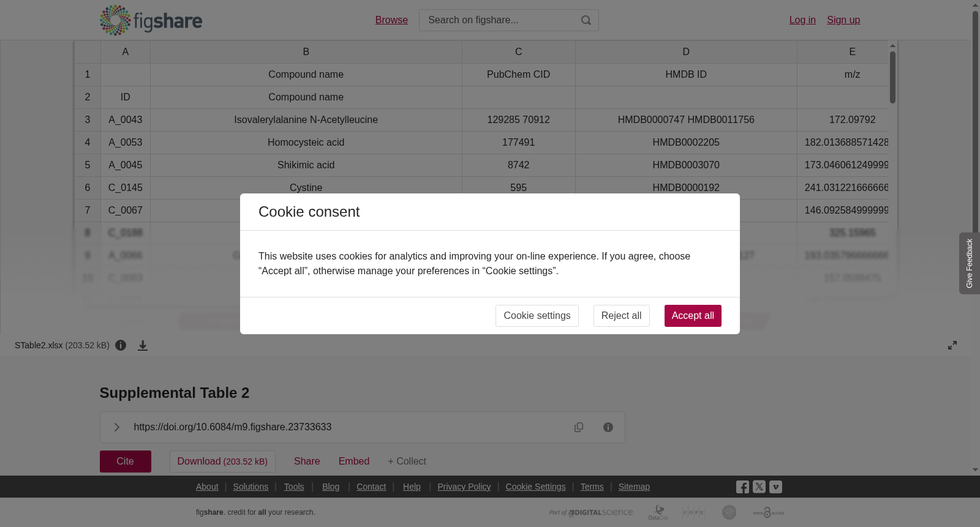The width and height of the screenshot is (980, 527).
Task: Expand the DOI citation row
Action: click(x=116, y=427)
